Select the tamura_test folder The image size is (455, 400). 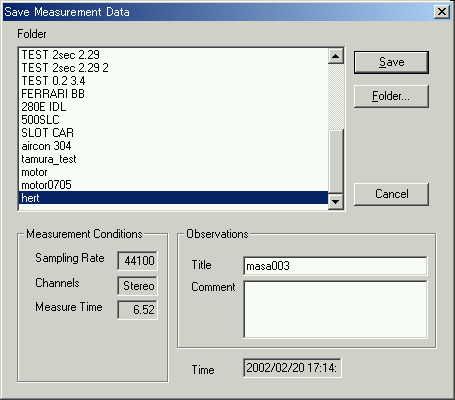click(x=173, y=159)
